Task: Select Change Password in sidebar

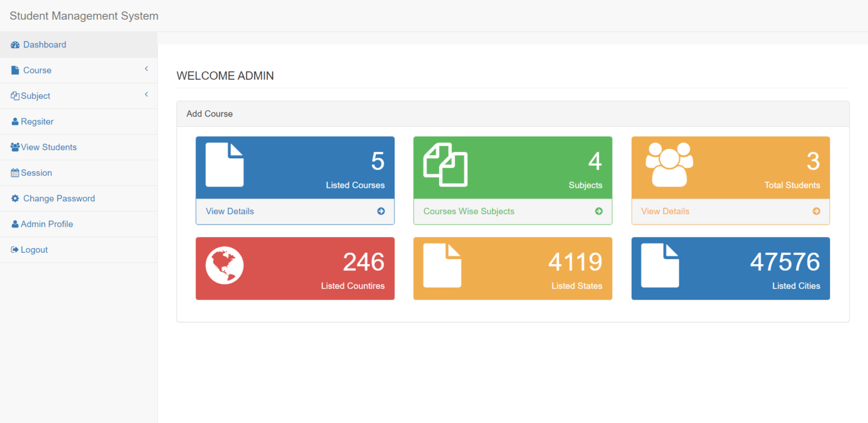Action: [x=59, y=198]
